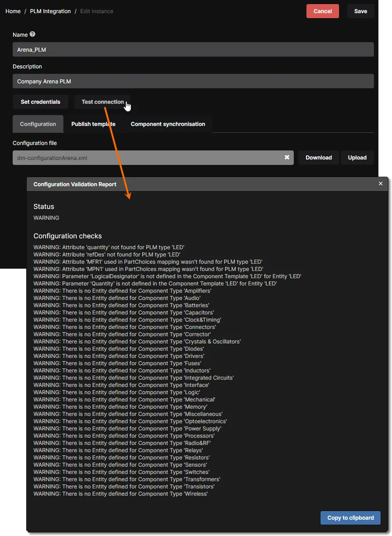
Task: Click warning for Component Type 'Fuses'
Action: click(117, 363)
